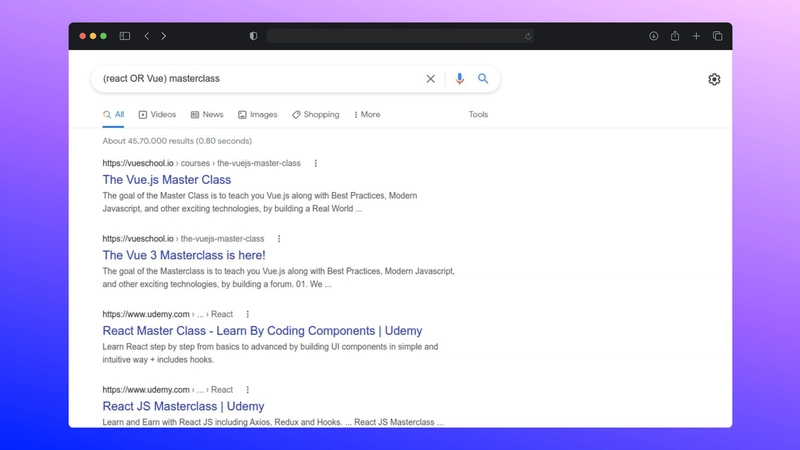Submit search with magnifier icon
This screenshot has width=800, height=450.
click(483, 79)
